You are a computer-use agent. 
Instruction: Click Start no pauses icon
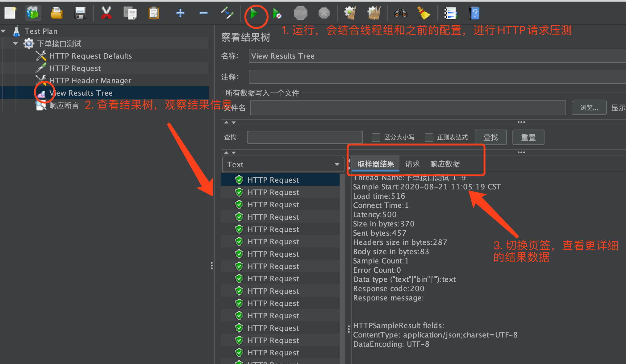[x=277, y=14]
